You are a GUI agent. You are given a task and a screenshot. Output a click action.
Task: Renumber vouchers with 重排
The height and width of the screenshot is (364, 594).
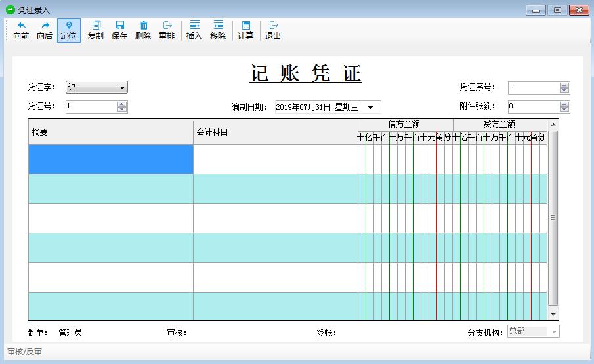[x=167, y=30]
